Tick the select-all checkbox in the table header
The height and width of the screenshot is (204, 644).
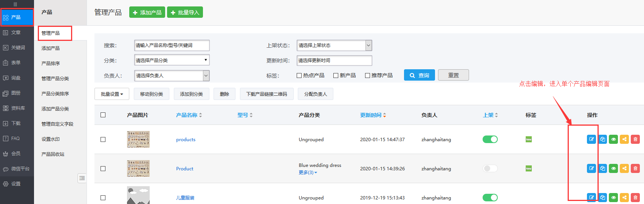[103, 115]
